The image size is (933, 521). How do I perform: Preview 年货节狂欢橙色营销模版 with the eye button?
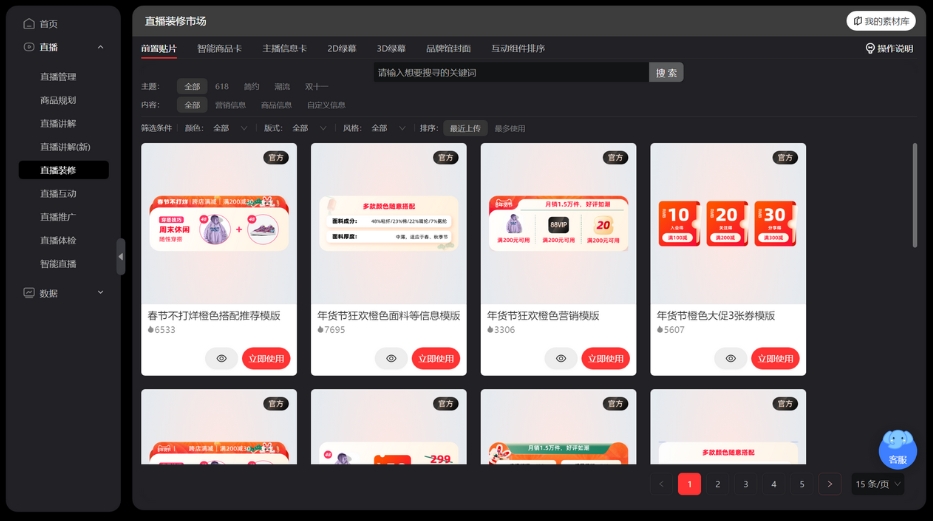pyautogui.click(x=561, y=358)
